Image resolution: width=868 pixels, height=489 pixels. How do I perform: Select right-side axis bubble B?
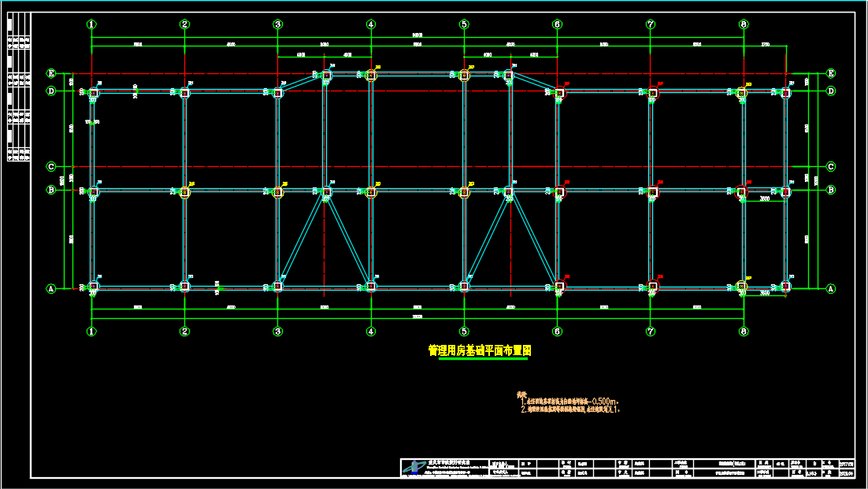click(831, 190)
